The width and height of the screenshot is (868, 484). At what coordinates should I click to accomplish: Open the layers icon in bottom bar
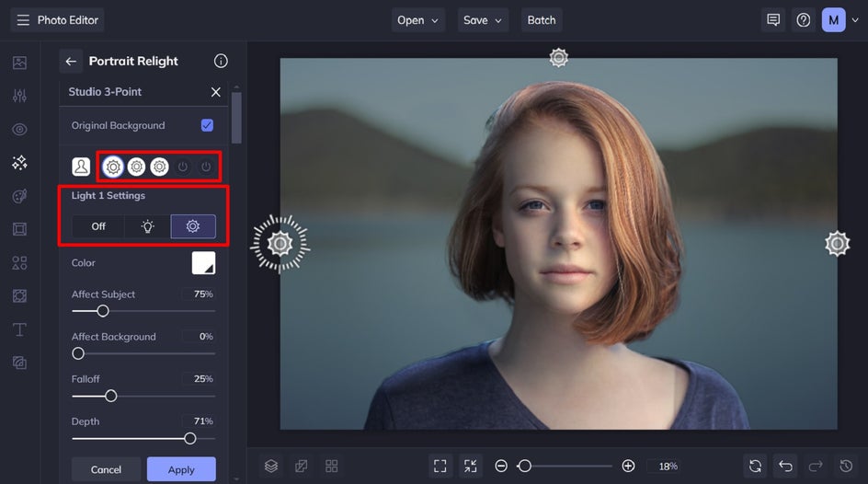click(270, 467)
